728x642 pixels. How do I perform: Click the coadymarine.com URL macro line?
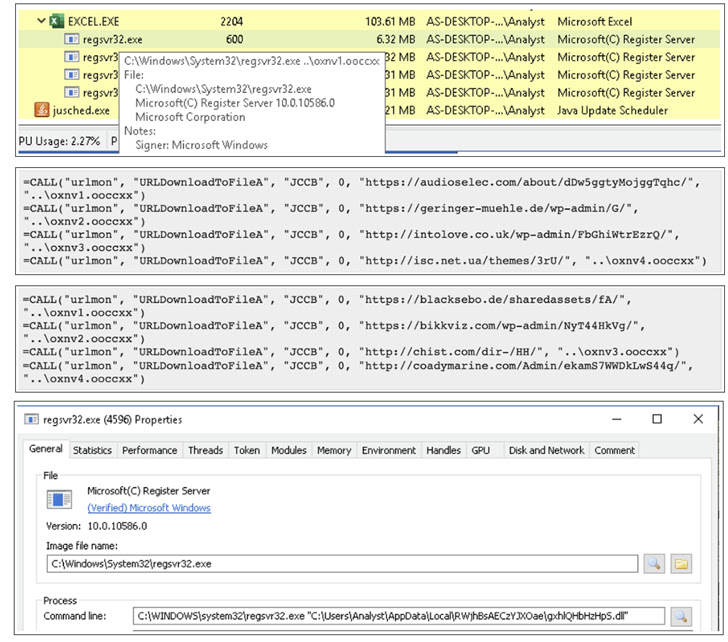pos(358,372)
